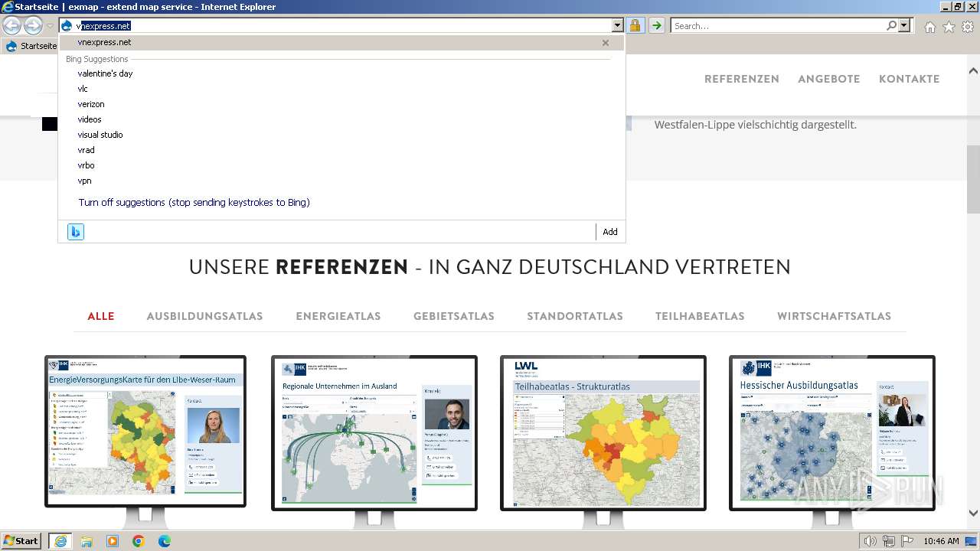Choose the "vrad" Bing suggestion
This screenshot has width=980, height=551.
[x=86, y=150]
